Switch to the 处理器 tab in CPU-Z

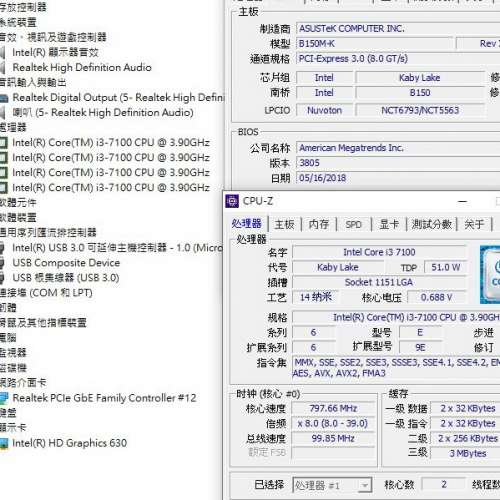[246, 224]
